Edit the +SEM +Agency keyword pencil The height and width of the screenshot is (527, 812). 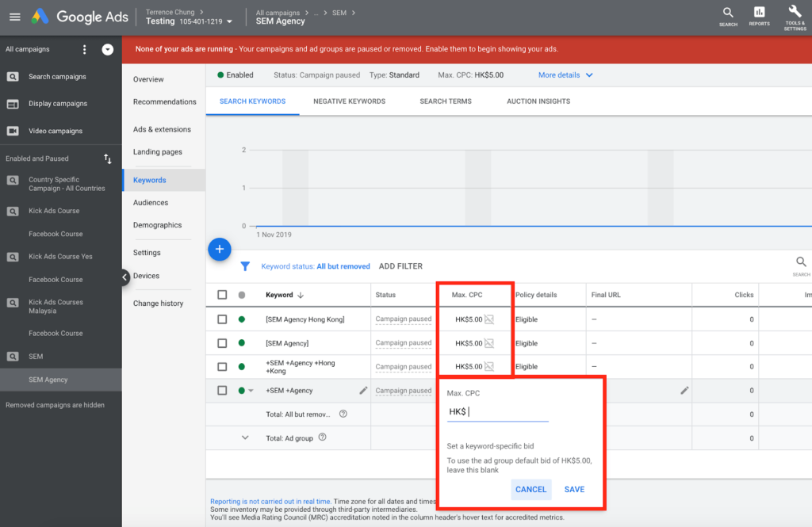(x=363, y=391)
